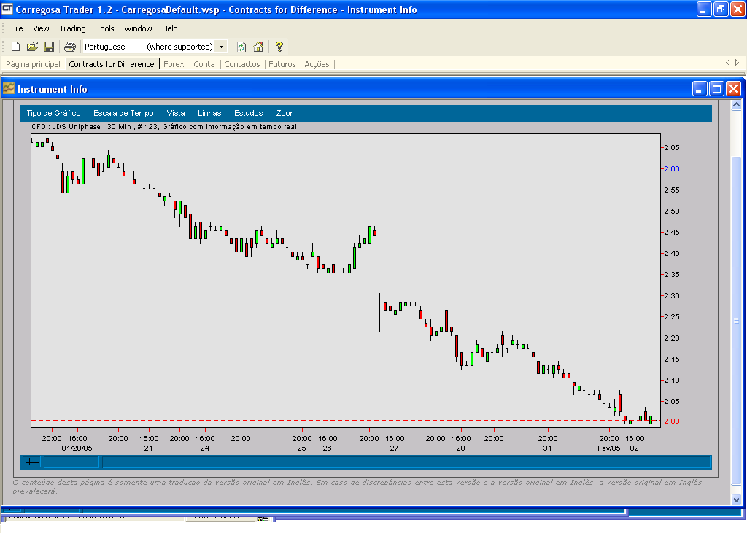Click the Save floppy disk icon
This screenshot has width=747, height=560.
[x=49, y=47]
